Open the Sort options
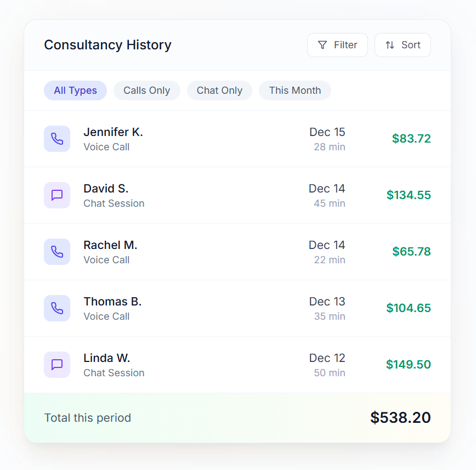 click(x=403, y=45)
